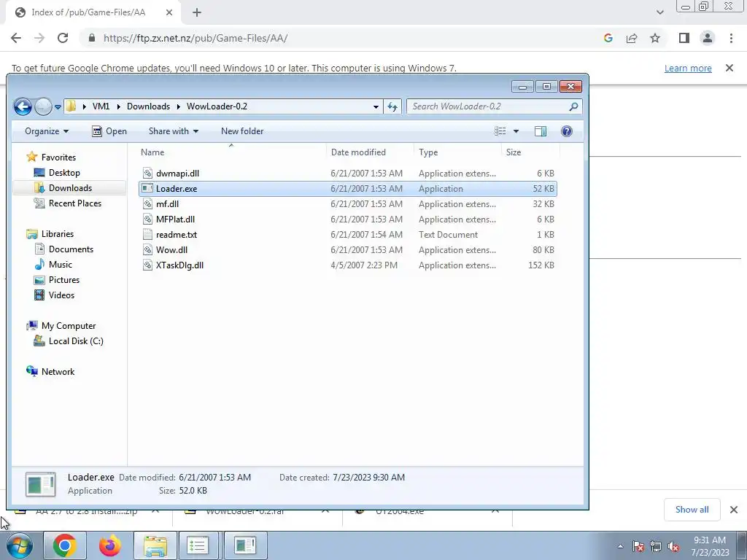Toggle the preview pane

click(x=541, y=131)
